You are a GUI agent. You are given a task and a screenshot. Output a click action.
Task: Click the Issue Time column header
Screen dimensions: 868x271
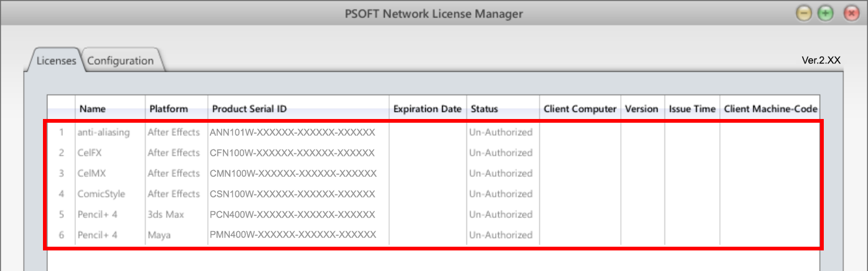coord(692,109)
